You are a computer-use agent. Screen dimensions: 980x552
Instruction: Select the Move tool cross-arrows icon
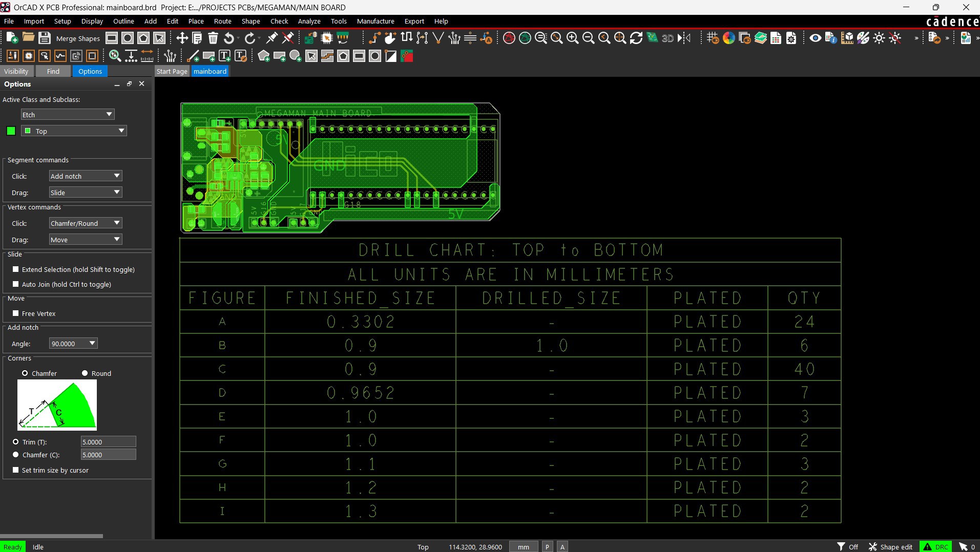182,38
